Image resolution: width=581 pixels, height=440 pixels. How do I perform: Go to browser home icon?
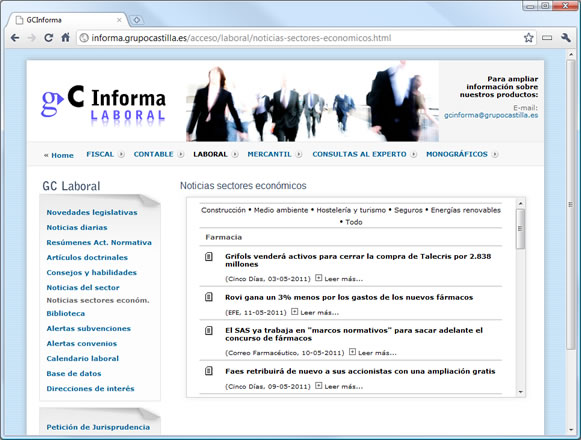[66, 37]
